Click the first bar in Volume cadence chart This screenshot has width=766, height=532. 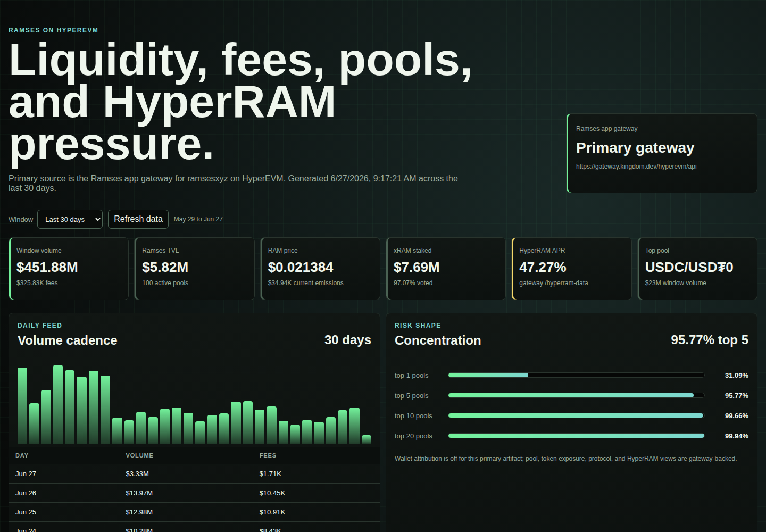(x=22, y=405)
